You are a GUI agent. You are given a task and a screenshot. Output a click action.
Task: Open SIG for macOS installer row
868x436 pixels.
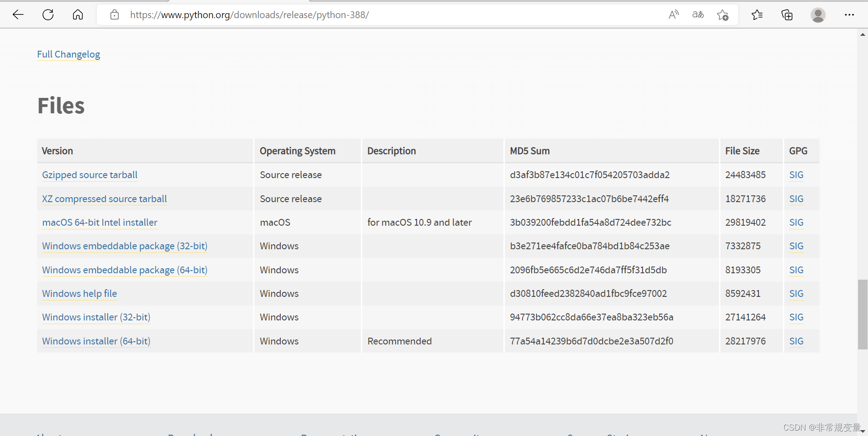pos(796,223)
